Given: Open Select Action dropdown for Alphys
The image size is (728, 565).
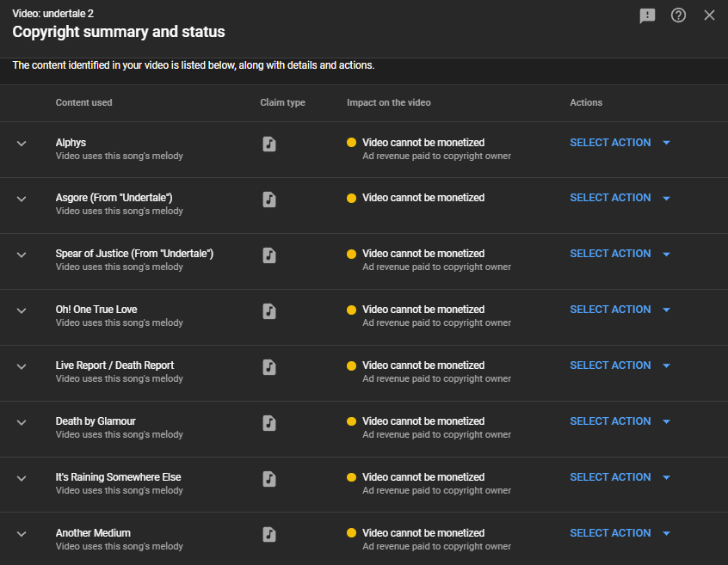Looking at the screenshot, I should 620,143.
